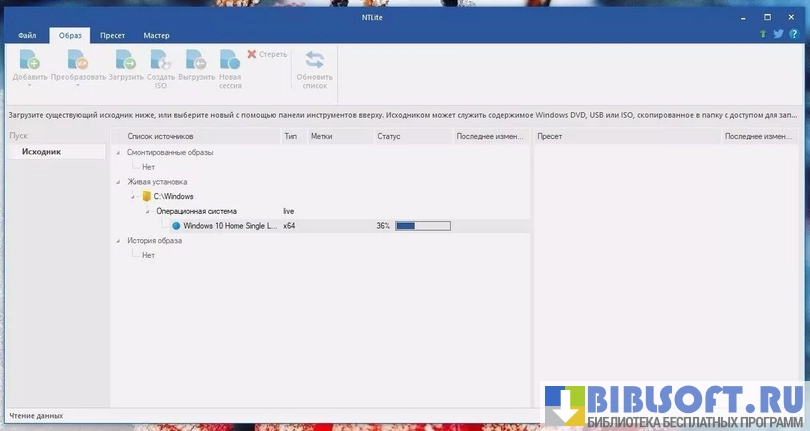This screenshot has height=431, width=810.
Task: Click the Обновить список refresh icon
Action: click(314, 62)
